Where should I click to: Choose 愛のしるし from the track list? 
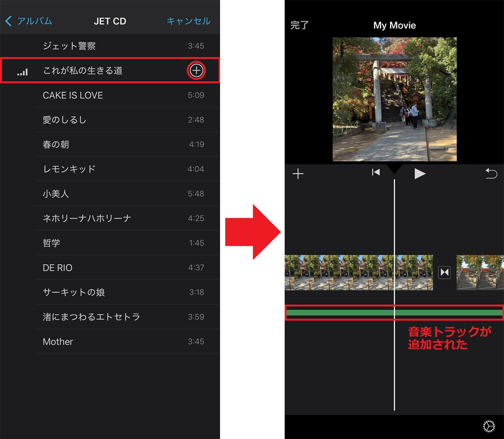(x=64, y=120)
